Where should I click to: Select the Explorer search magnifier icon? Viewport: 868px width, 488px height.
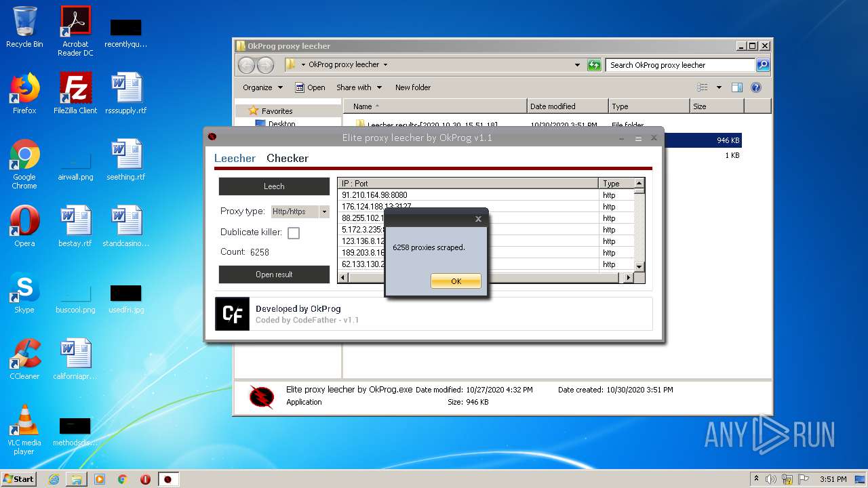pos(763,65)
